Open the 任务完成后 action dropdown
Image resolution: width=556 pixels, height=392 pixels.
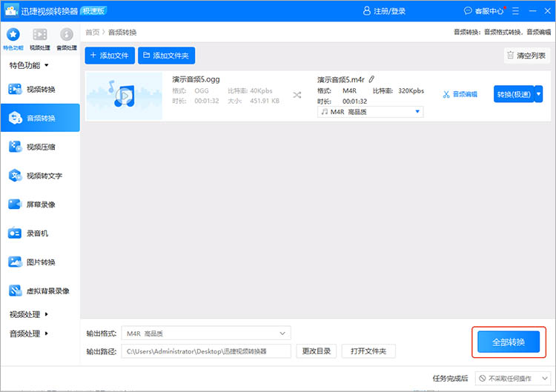tap(513, 379)
